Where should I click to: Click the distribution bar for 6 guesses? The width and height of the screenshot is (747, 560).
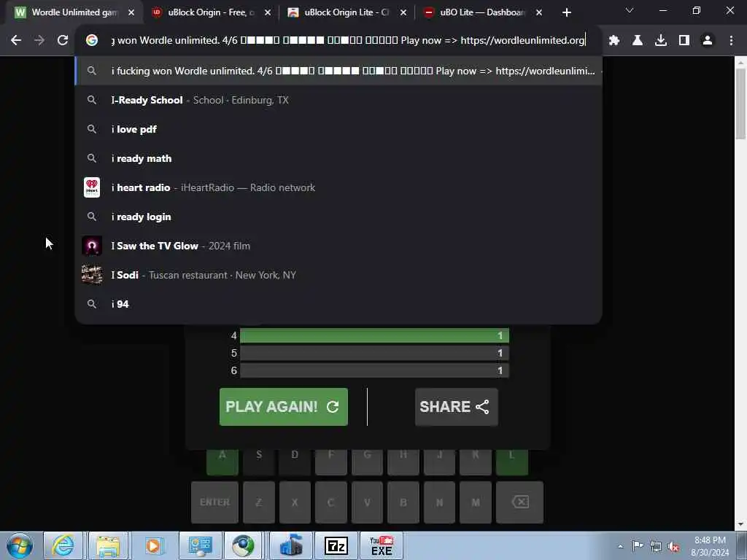pos(374,370)
